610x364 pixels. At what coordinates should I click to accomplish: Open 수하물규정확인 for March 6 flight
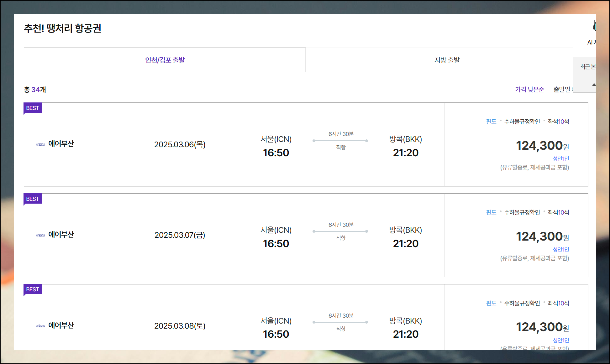(x=522, y=122)
